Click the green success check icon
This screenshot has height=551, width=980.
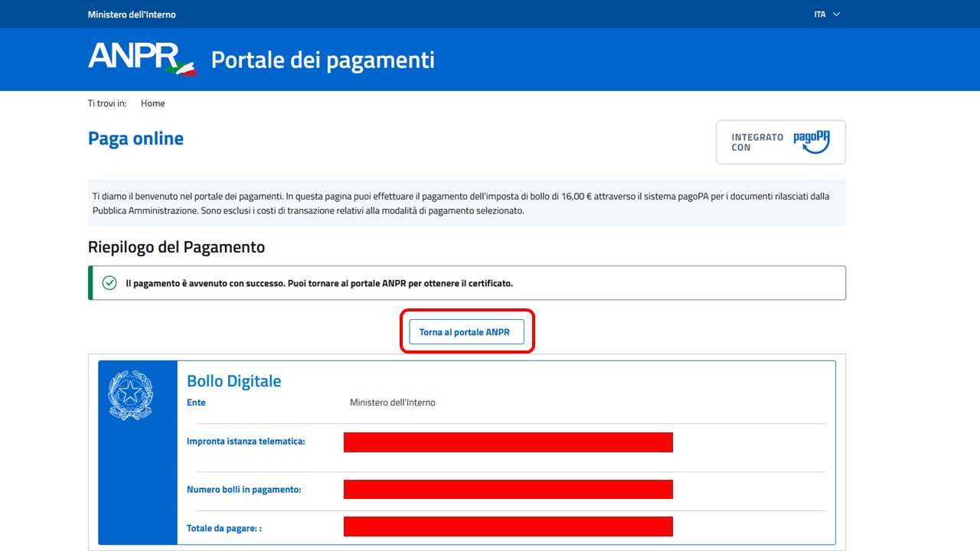109,283
